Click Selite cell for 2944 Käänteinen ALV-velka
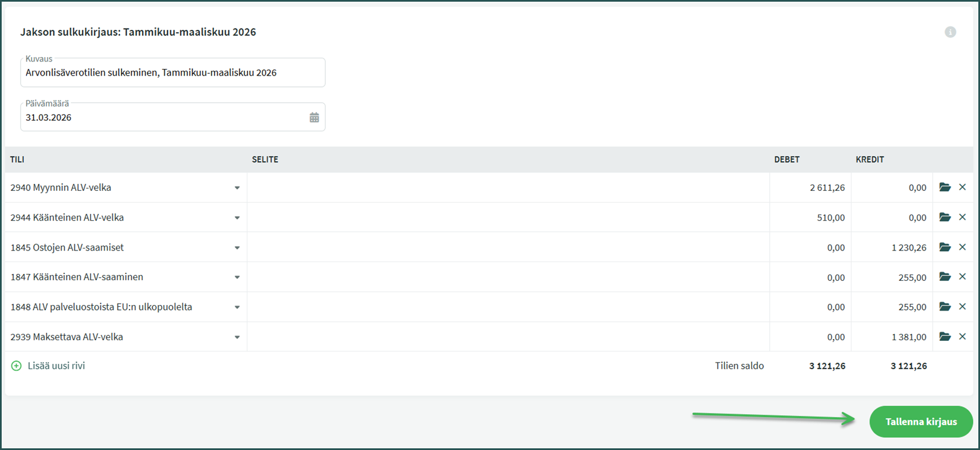 coord(507,218)
